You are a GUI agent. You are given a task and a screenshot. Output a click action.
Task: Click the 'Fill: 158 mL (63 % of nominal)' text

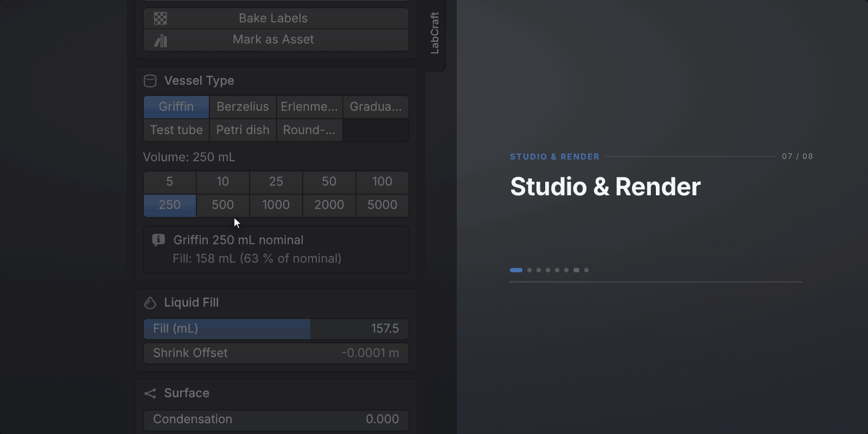coord(257,259)
